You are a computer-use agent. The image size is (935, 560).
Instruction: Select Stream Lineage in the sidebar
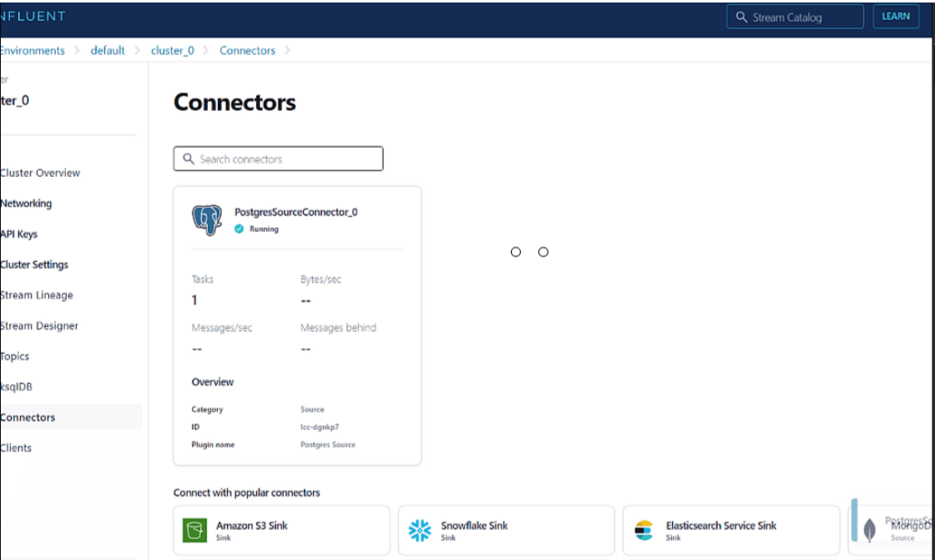tap(37, 295)
